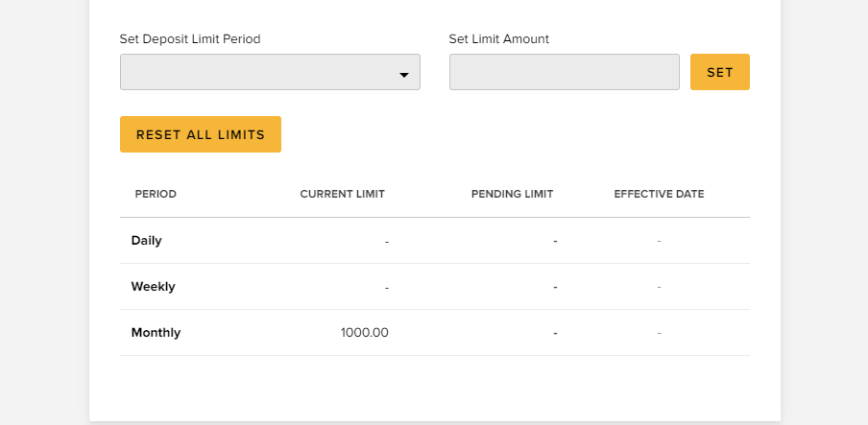This screenshot has width=868, height=425.
Task: Click into the Set Limit Amount field
Action: click(564, 73)
